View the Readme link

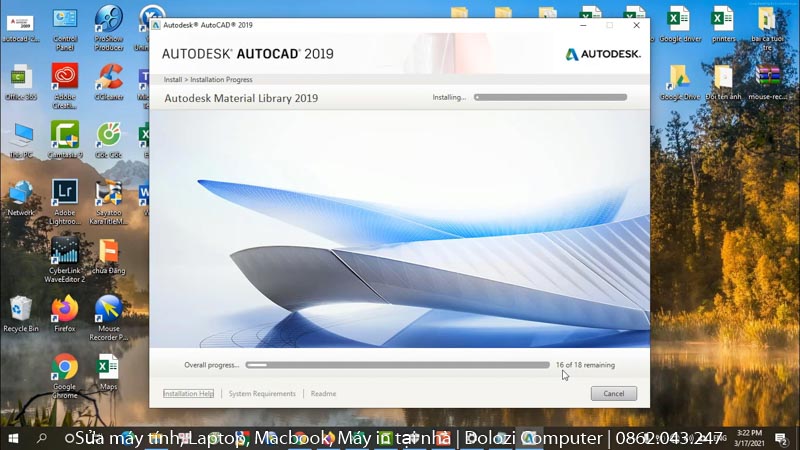click(323, 394)
